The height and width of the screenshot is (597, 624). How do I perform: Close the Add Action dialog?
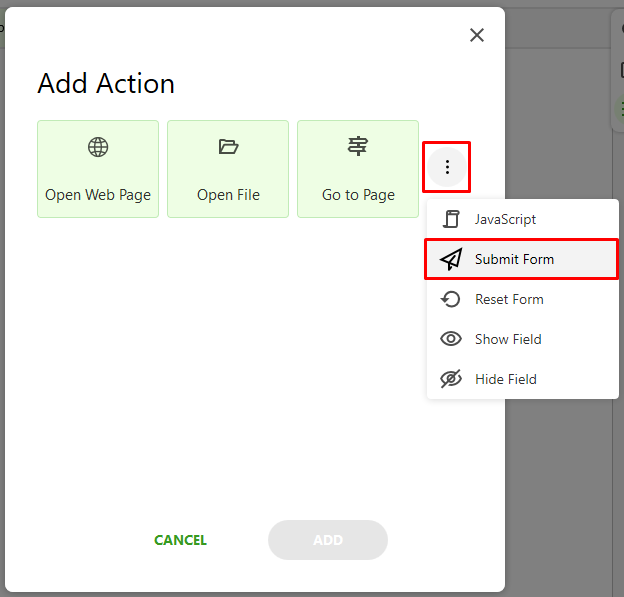pyautogui.click(x=477, y=35)
